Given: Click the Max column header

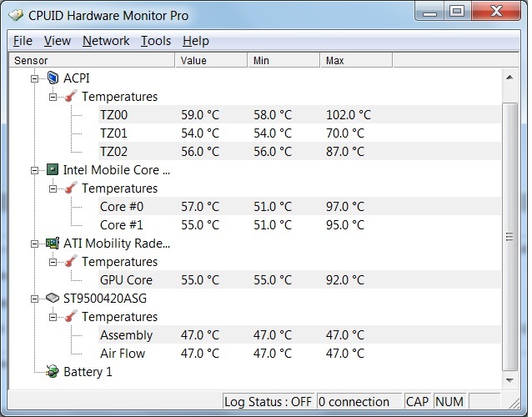Looking at the screenshot, I should (356, 60).
